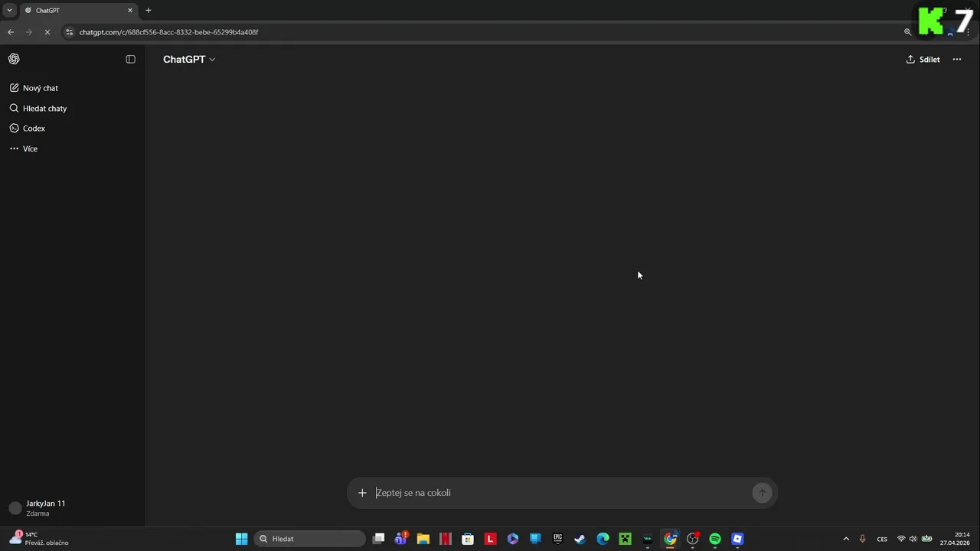Image resolution: width=980 pixels, height=551 pixels.
Task: Click the ChatGPT logo in the sidebar
Action: pos(14,59)
